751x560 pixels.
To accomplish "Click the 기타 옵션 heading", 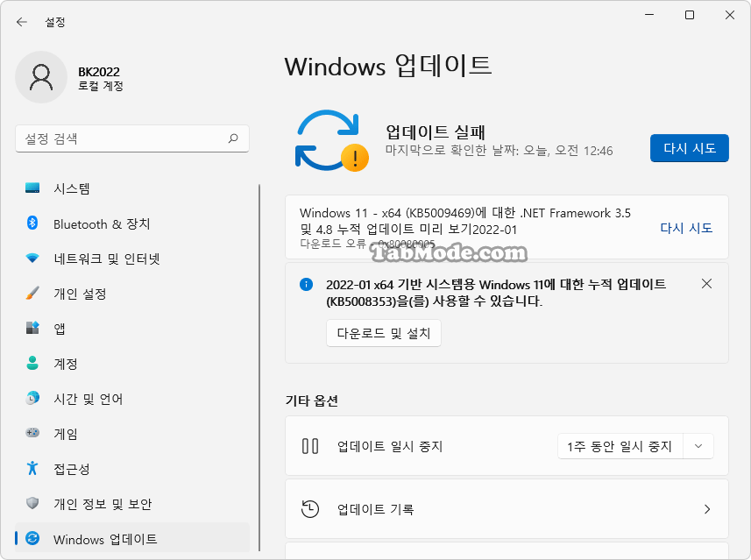I will pyautogui.click(x=312, y=401).
